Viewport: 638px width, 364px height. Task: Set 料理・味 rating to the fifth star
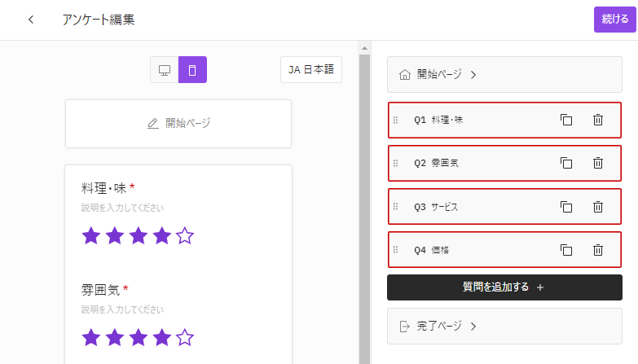[185, 236]
